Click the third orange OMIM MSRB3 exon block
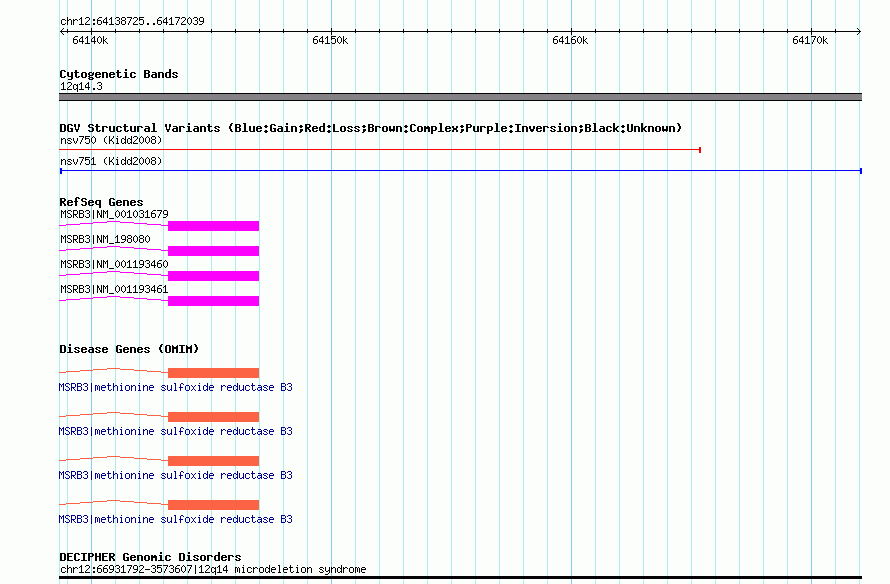 [x=213, y=461]
